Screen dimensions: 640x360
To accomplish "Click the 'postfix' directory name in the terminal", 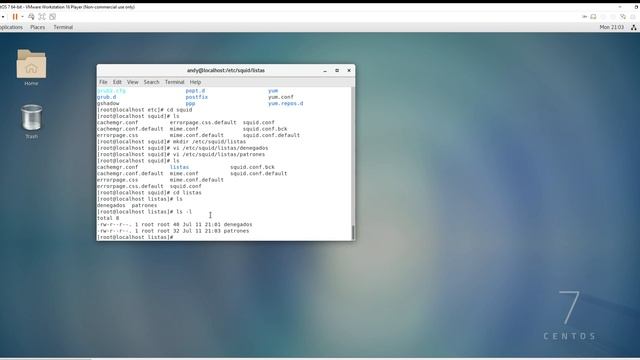I will click(197, 97).
